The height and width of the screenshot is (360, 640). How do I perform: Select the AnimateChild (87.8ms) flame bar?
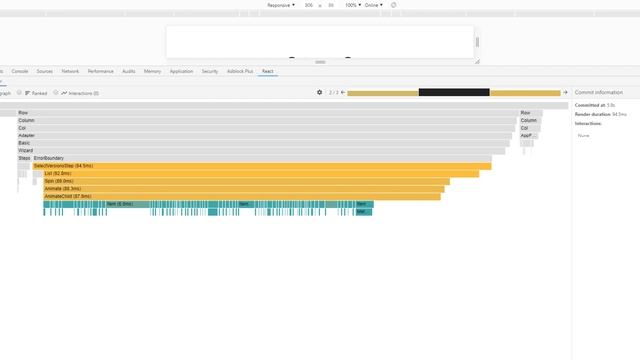[x=242, y=197]
